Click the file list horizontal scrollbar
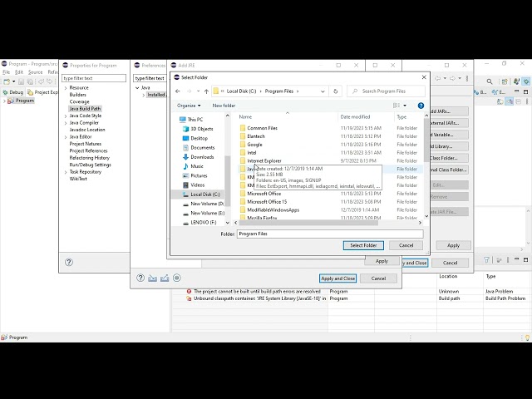This screenshot has width=532, height=399. [x=308, y=223]
